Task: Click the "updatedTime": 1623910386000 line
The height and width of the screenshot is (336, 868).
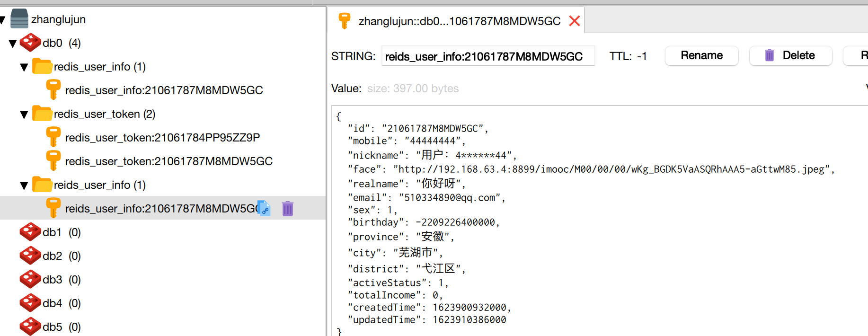Action: pos(427,320)
